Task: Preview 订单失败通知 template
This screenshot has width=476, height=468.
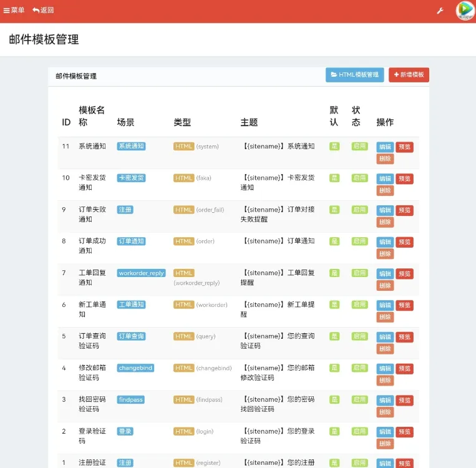Action: pyautogui.click(x=404, y=210)
